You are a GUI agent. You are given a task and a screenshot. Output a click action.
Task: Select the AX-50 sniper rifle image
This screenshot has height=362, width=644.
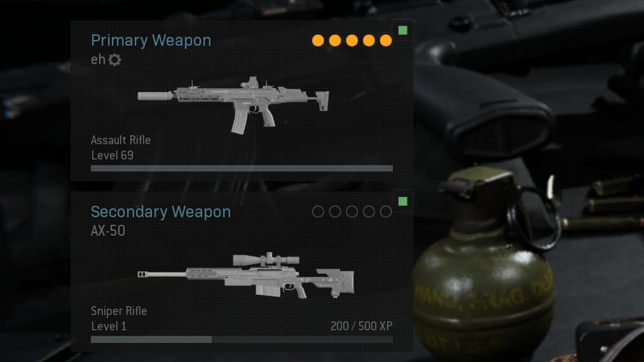(x=245, y=275)
